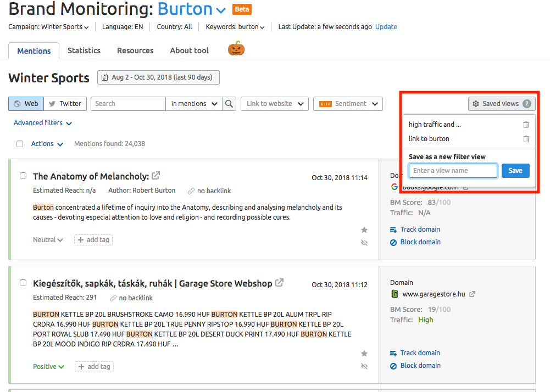Screen dimensions: 550x392
Task: Click the 'Language: EN' setting
Action: tap(123, 27)
